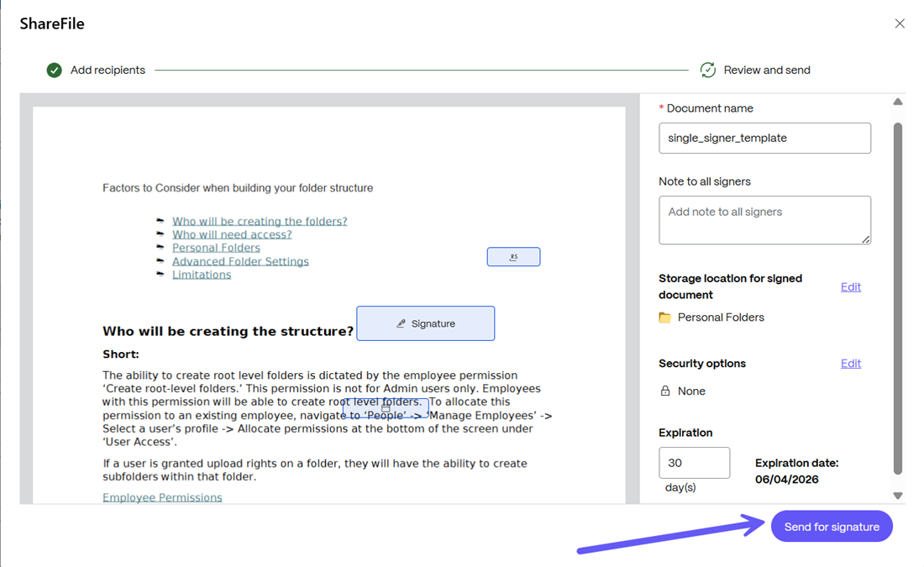Select the date field overlaying the paragraph
This screenshot has height=567, width=924.
point(386,408)
